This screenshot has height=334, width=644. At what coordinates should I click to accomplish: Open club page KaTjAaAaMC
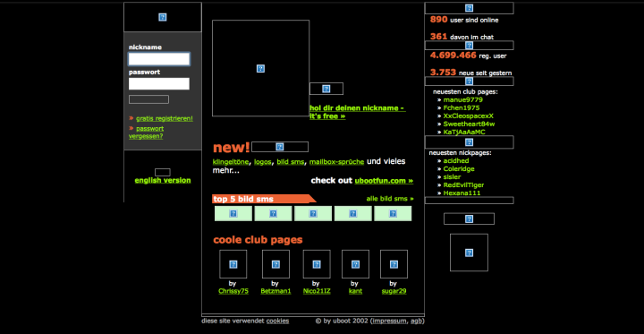pyautogui.click(x=464, y=132)
